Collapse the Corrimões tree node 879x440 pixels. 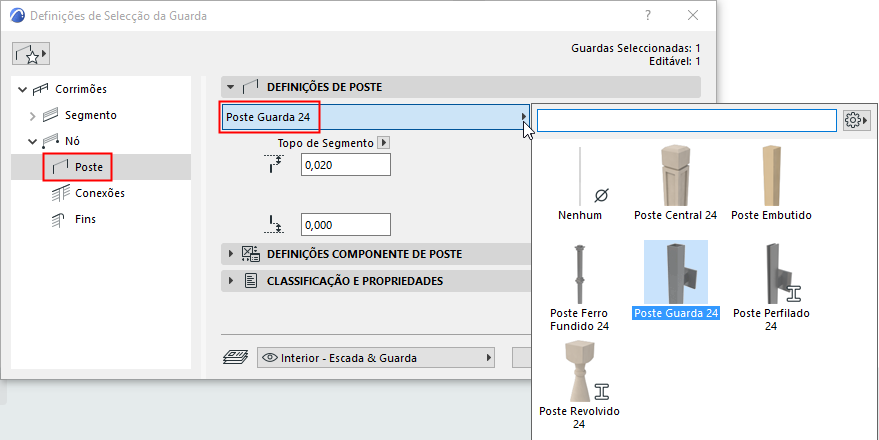point(23,89)
